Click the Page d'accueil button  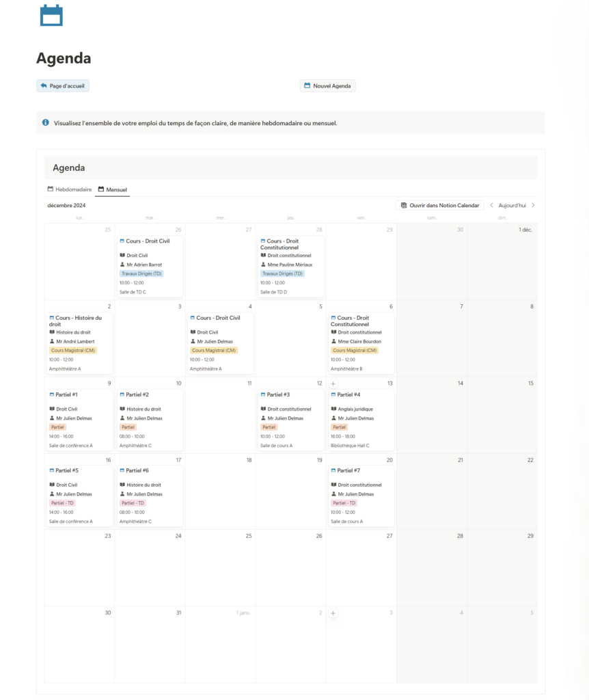[x=63, y=86]
